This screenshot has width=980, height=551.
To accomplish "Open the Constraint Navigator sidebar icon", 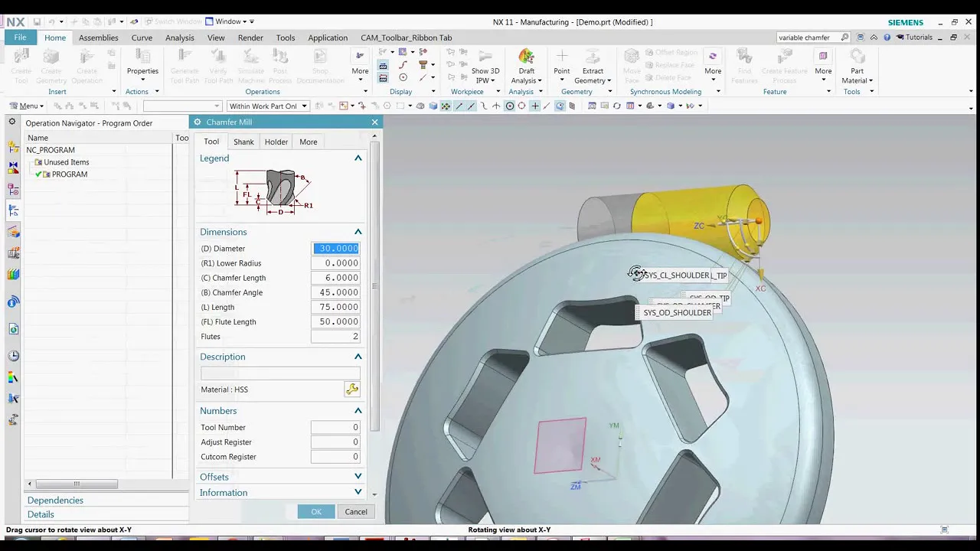I will click(13, 167).
